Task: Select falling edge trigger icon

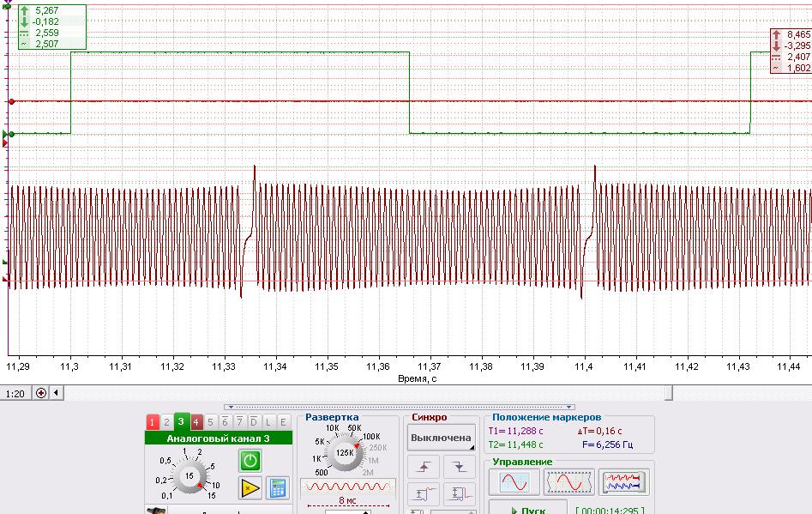Action: 460,467
